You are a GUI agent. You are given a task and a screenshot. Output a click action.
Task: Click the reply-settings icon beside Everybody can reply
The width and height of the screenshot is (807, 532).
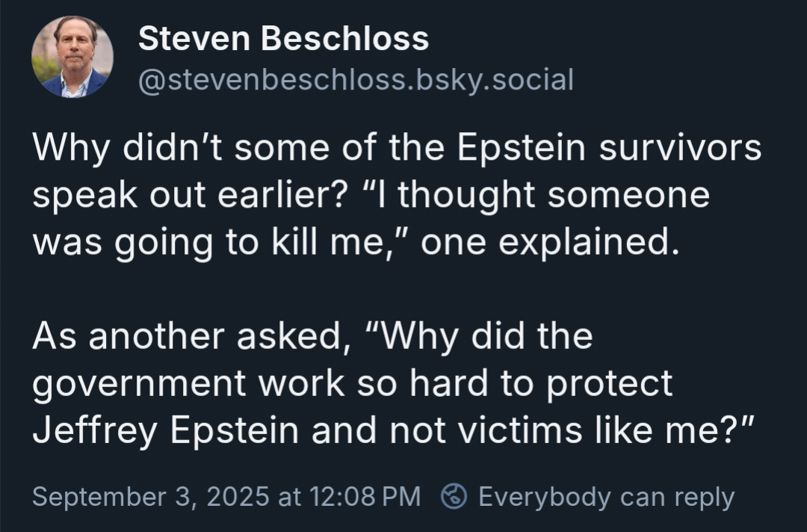tap(454, 496)
